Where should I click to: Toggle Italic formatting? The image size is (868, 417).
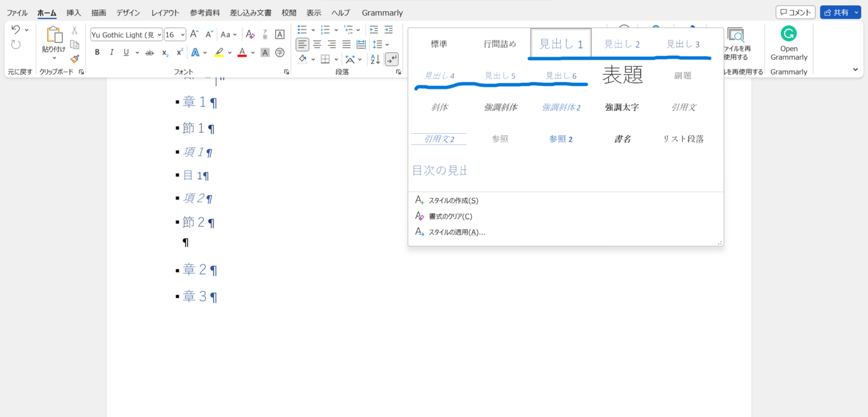(x=111, y=53)
